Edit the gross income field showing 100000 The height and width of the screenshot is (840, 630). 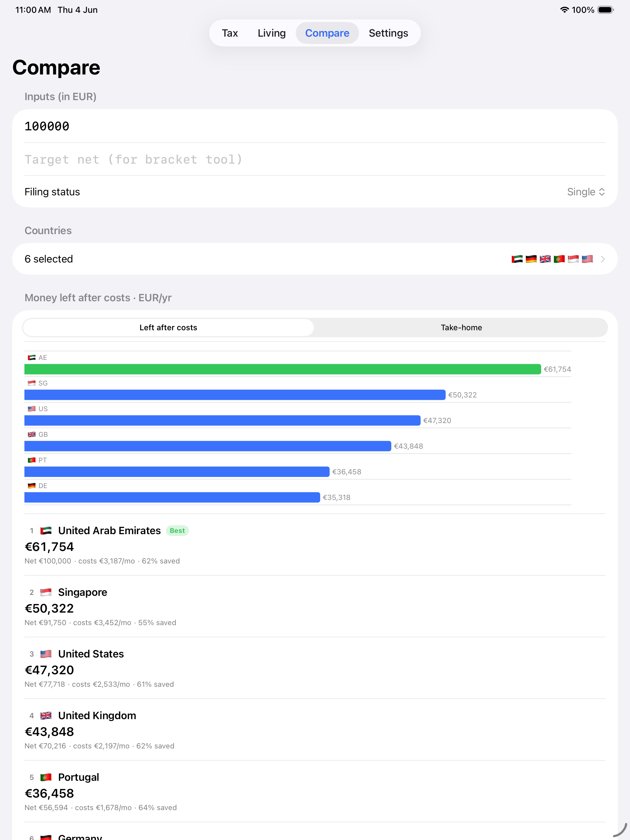click(x=315, y=126)
